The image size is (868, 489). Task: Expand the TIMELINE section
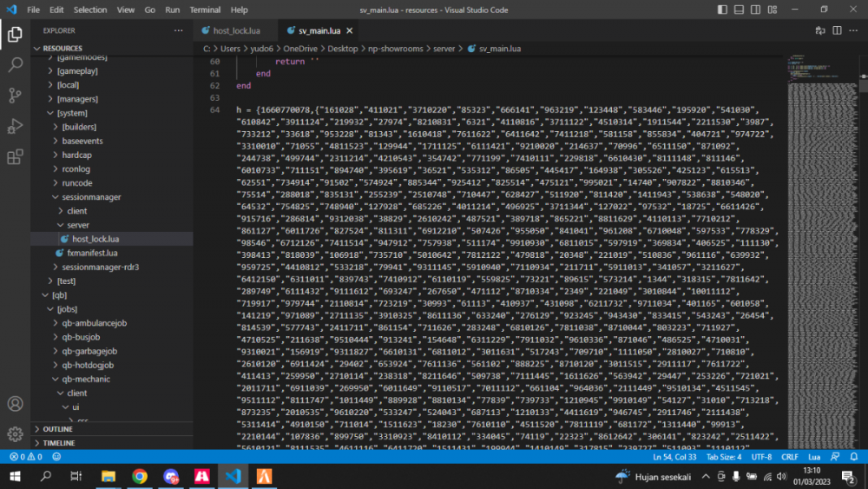(x=58, y=443)
